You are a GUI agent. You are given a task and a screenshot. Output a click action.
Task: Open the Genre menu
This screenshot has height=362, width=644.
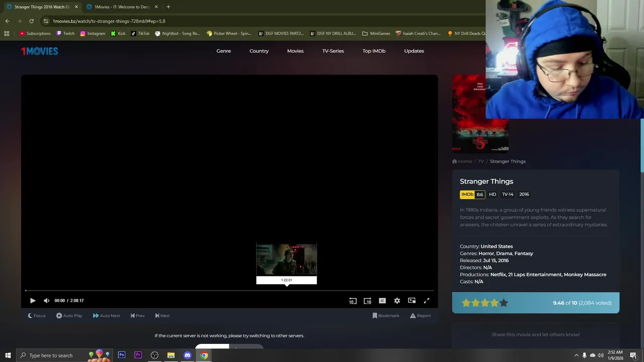pos(223,51)
